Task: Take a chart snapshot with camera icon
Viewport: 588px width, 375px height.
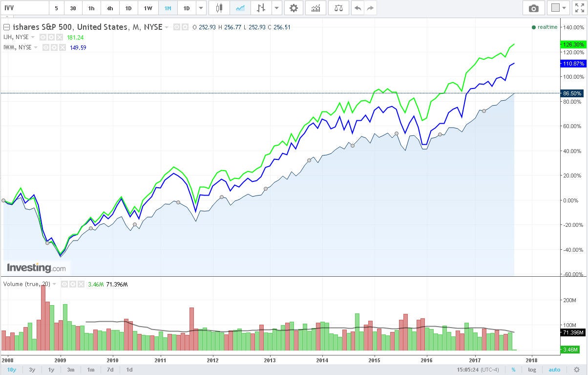Action: pos(534,8)
